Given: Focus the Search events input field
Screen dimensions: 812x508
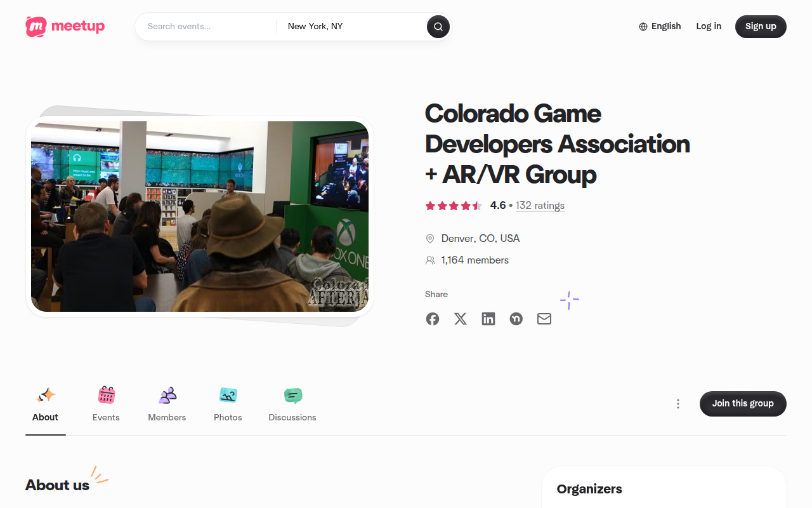Looking at the screenshot, I should (206, 27).
